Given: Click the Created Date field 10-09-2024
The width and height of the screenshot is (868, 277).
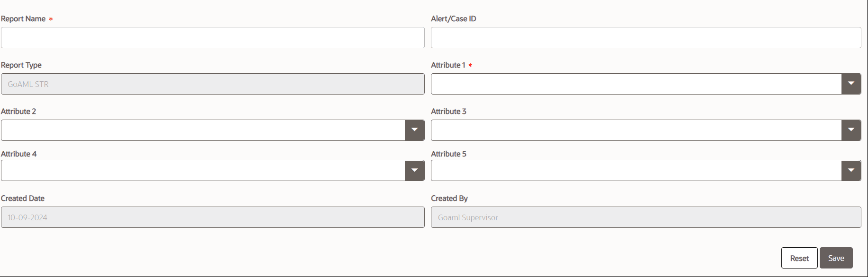Looking at the screenshot, I should (x=212, y=217).
